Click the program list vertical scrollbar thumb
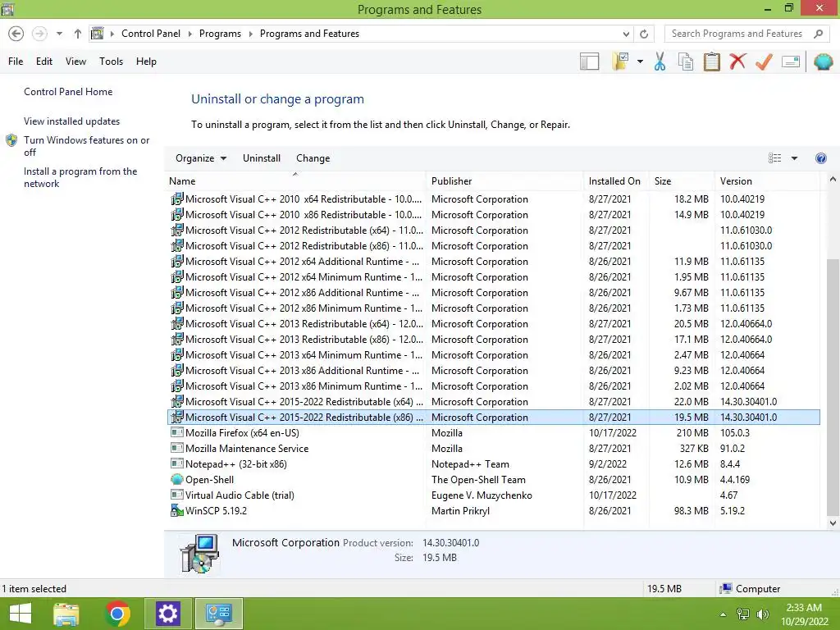The image size is (840, 630). click(x=833, y=386)
